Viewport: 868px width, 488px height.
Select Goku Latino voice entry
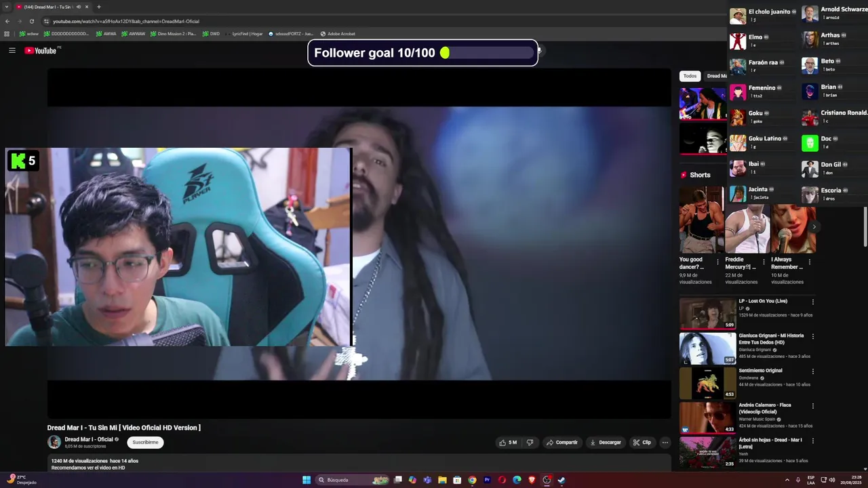click(762, 142)
